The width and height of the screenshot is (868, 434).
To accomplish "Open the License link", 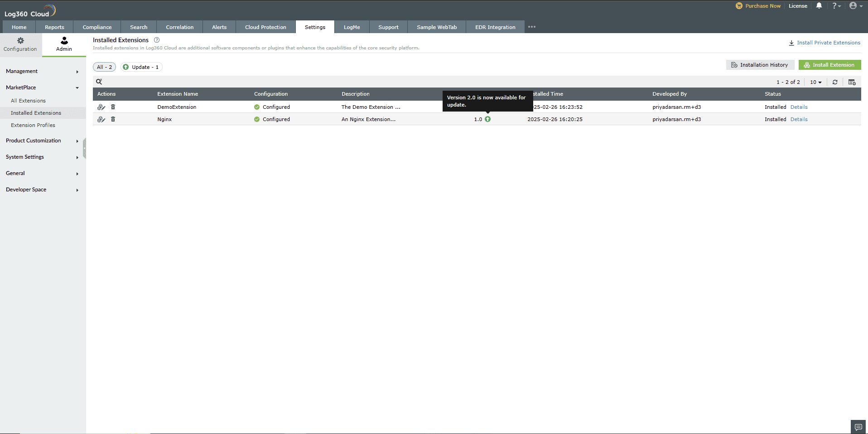I will (x=798, y=6).
